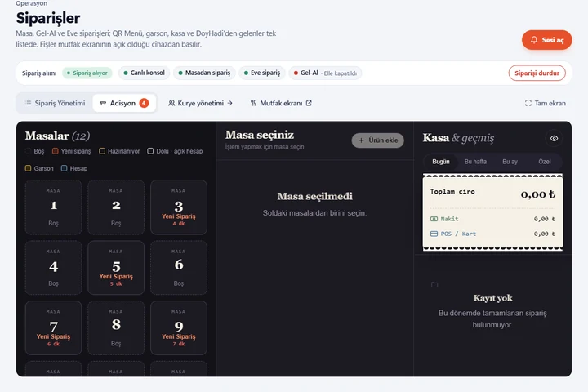588x392 pixels.
Task: Click the Nakit cash icon
Action: pos(434,219)
